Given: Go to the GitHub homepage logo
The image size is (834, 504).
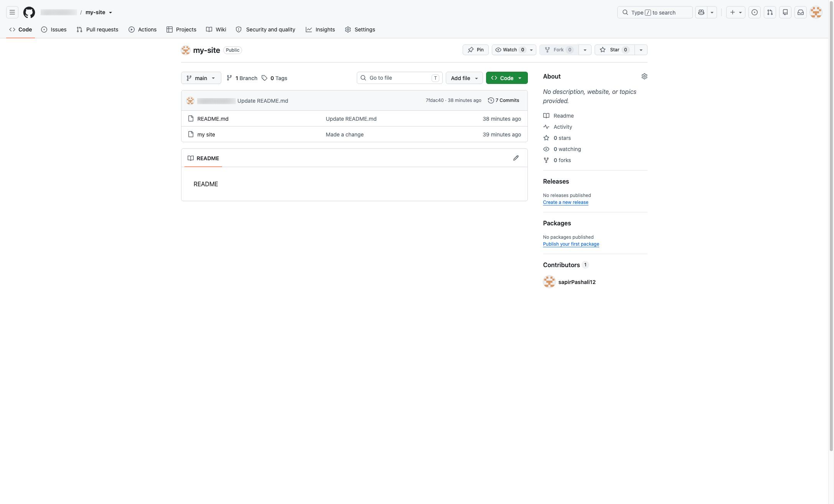Looking at the screenshot, I should (29, 12).
